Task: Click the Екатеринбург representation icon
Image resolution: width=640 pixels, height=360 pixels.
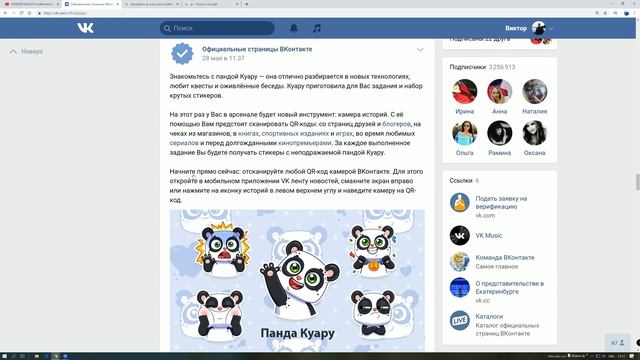Action: pos(460,288)
